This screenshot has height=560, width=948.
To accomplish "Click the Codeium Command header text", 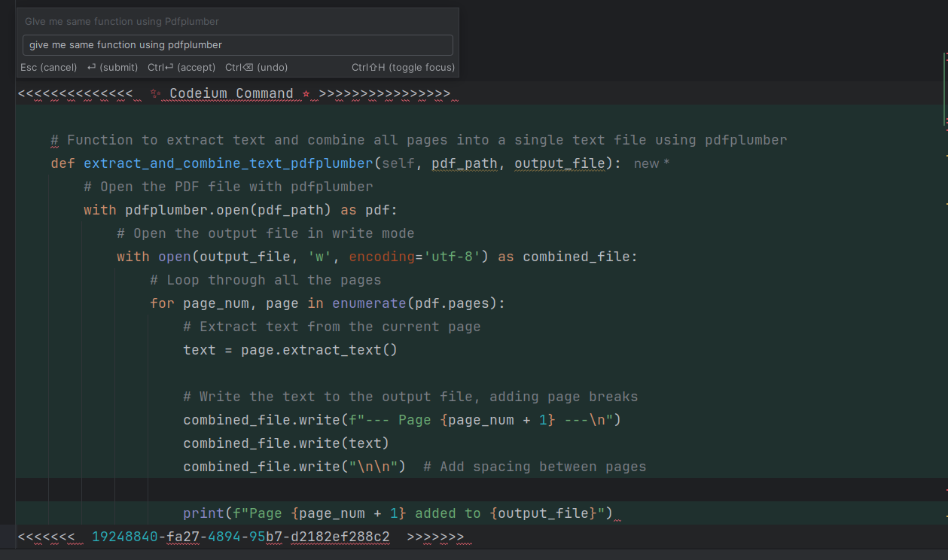I will pyautogui.click(x=231, y=94).
